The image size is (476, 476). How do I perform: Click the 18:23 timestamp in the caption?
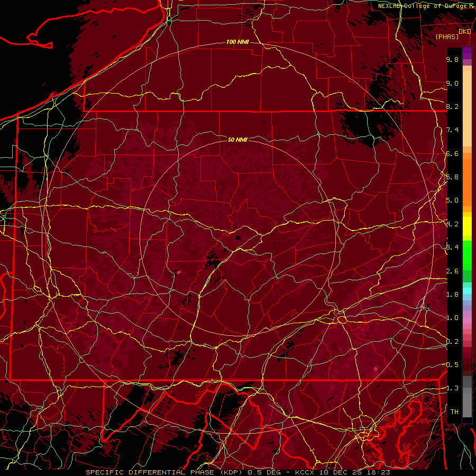tap(380, 472)
